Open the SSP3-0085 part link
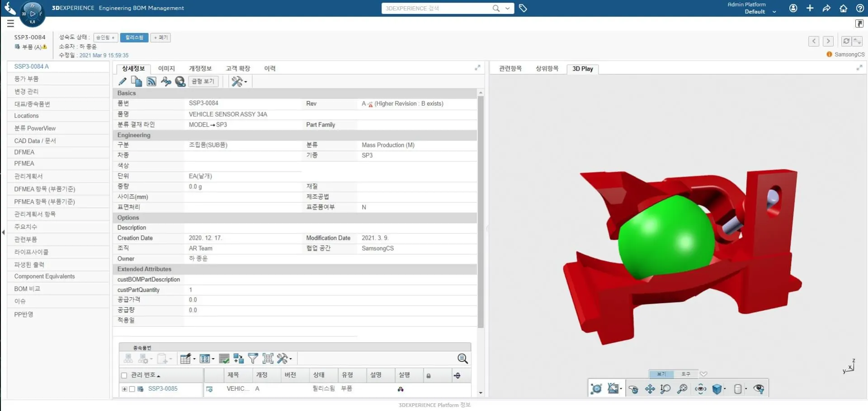868x411 pixels. click(163, 389)
